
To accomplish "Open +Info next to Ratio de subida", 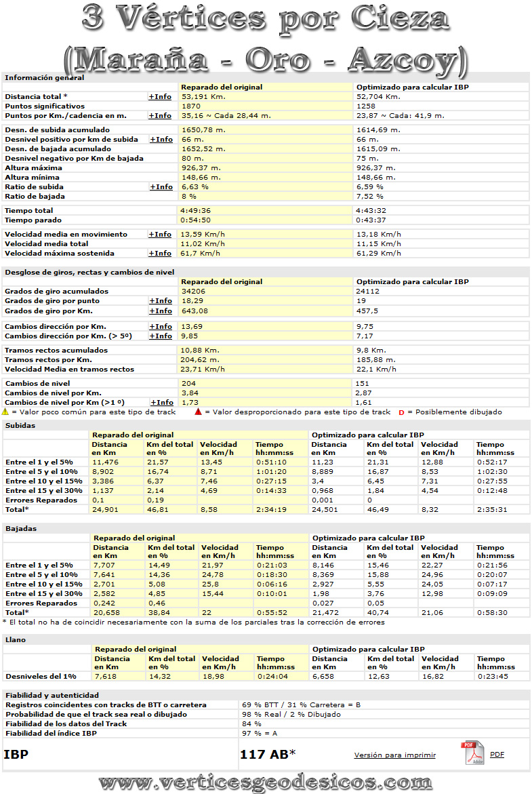I will pyautogui.click(x=161, y=187).
